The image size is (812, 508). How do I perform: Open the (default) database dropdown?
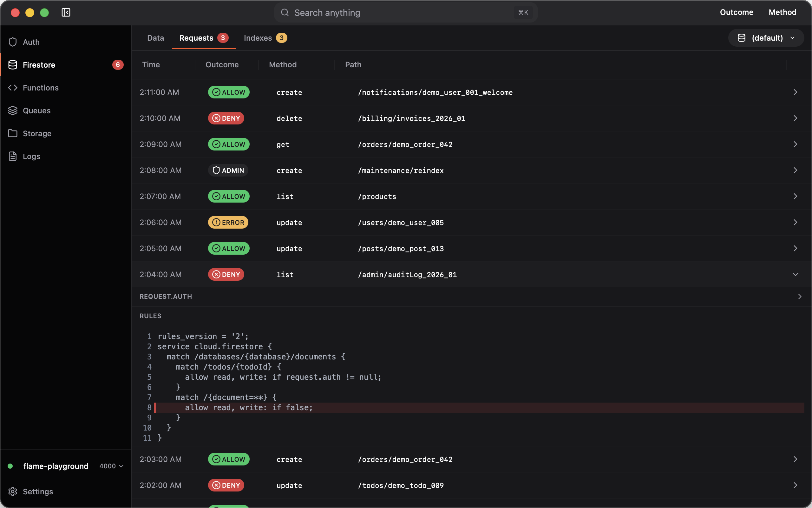tap(766, 38)
